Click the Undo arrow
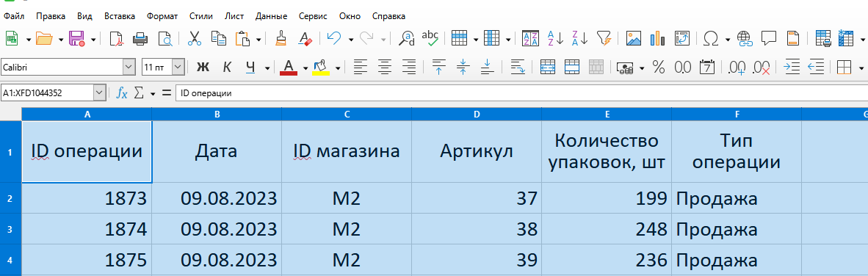 click(334, 38)
